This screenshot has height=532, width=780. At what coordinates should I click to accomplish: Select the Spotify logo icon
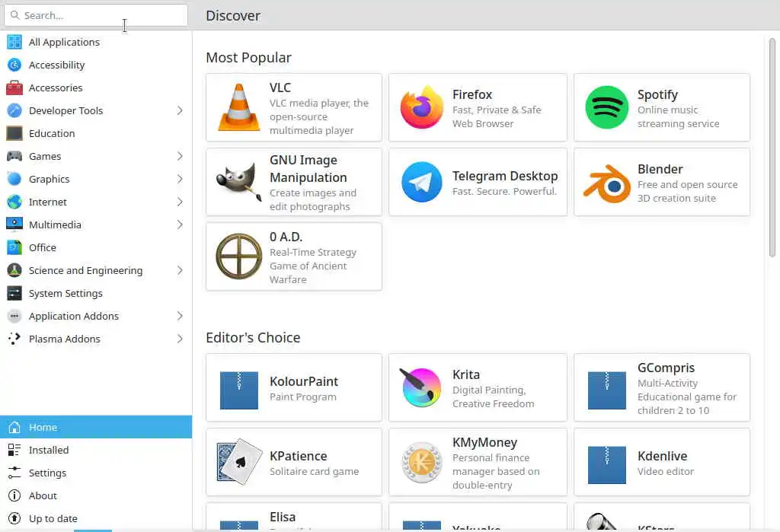[607, 107]
